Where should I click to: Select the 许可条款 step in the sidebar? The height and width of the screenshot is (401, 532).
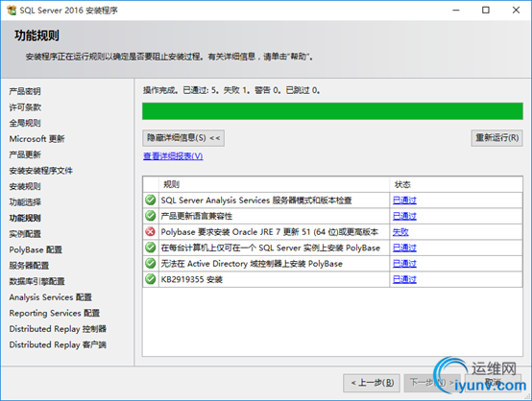(25, 107)
